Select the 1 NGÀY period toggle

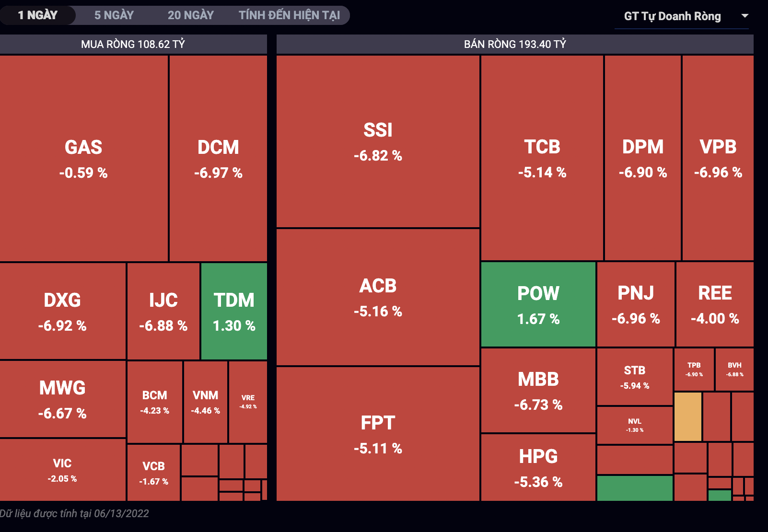[x=37, y=15]
